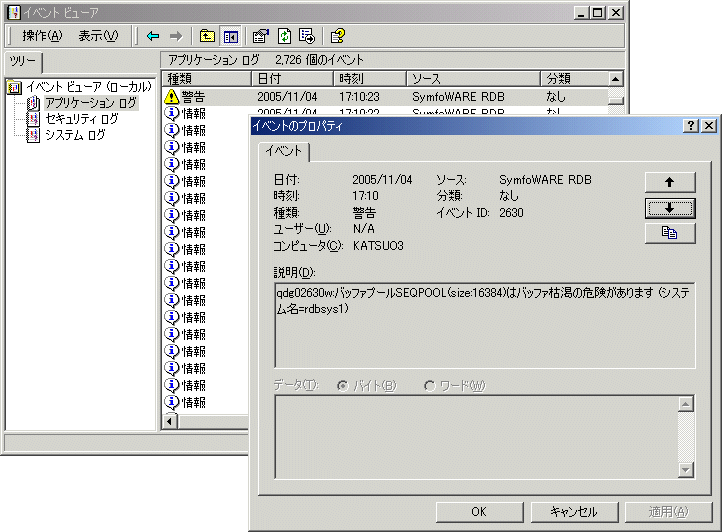Click the event list scroll up arrow
This screenshot has width=722, height=532.
tap(616, 79)
